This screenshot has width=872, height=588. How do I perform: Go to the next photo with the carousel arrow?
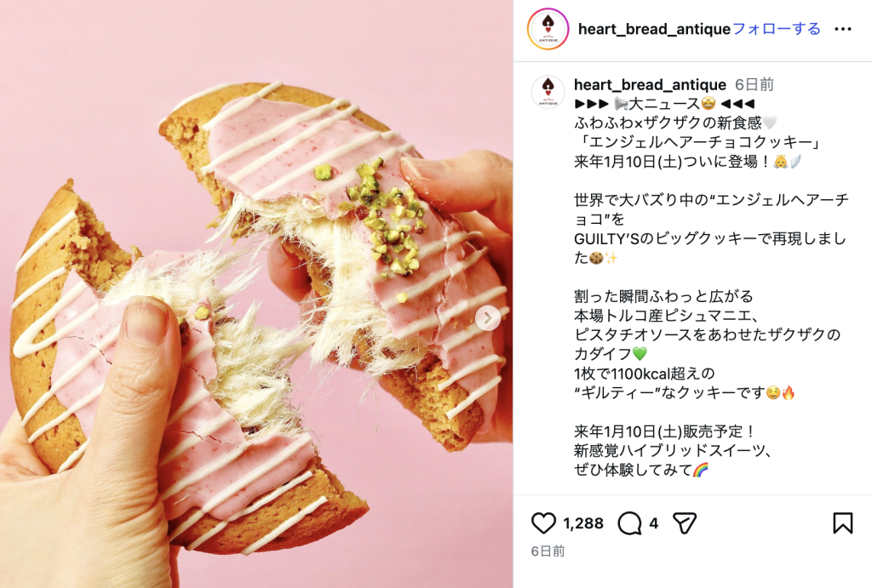[488, 318]
